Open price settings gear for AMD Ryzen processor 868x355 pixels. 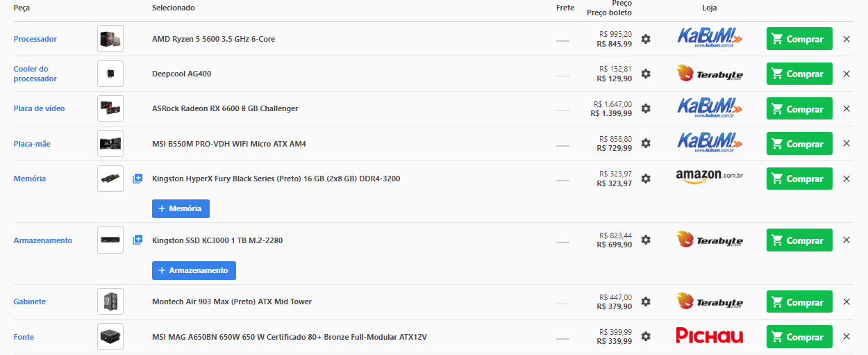pyautogui.click(x=646, y=39)
